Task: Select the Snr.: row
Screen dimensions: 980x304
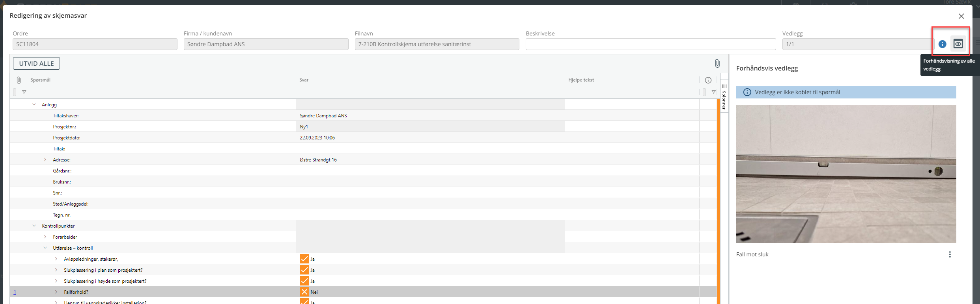Action: 363,193
